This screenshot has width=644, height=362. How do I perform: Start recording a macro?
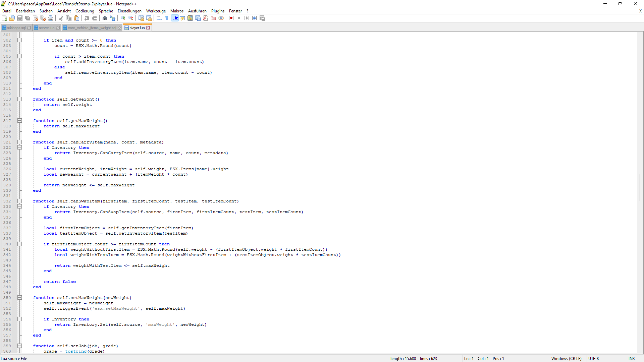231,18
